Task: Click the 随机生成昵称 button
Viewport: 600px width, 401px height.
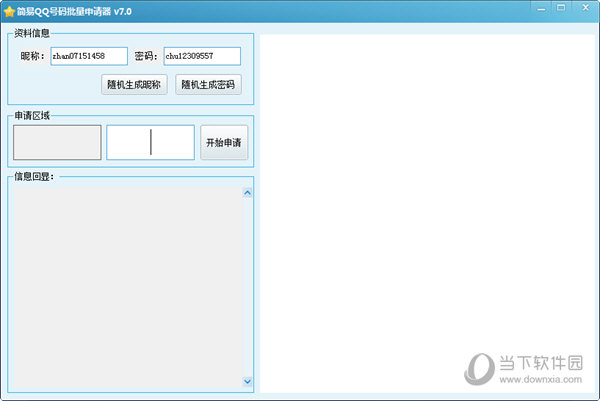Action: [134, 85]
